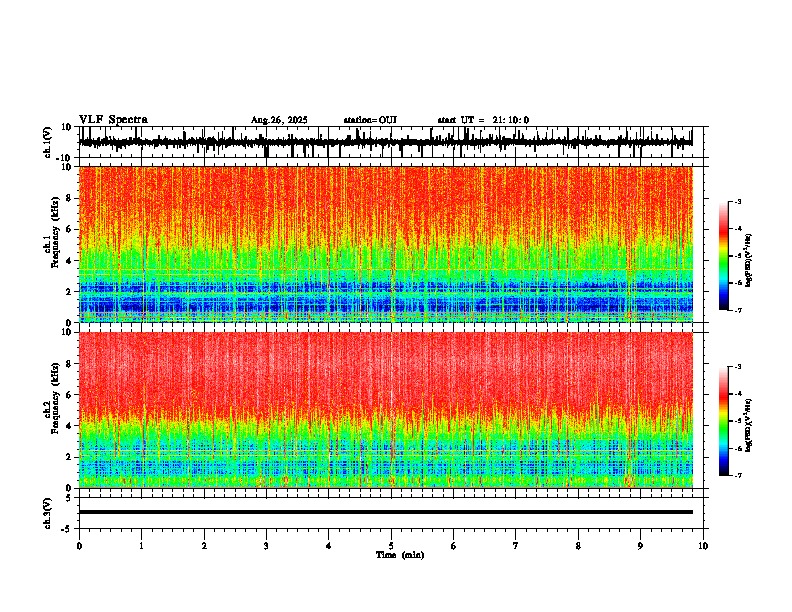The width and height of the screenshot is (792, 612).
Task: Click the time axis tick label "5"
Action: [391, 546]
